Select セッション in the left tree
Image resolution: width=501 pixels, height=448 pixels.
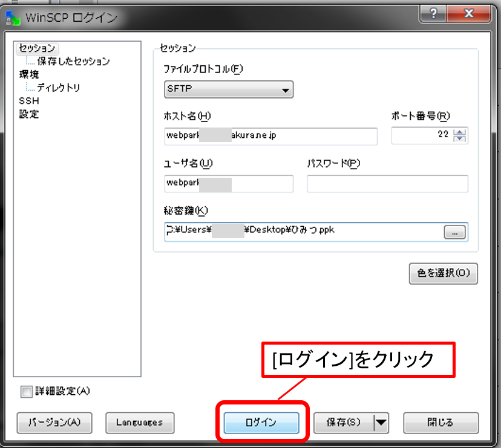pyautogui.click(x=37, y=48)
